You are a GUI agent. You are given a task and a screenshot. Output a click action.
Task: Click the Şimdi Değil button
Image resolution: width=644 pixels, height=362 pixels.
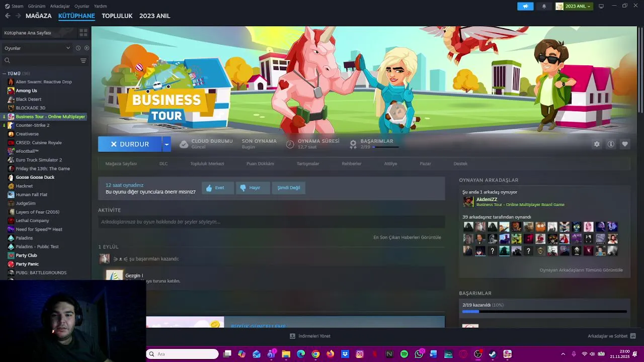pyautogui.click(x=289, y=188)
